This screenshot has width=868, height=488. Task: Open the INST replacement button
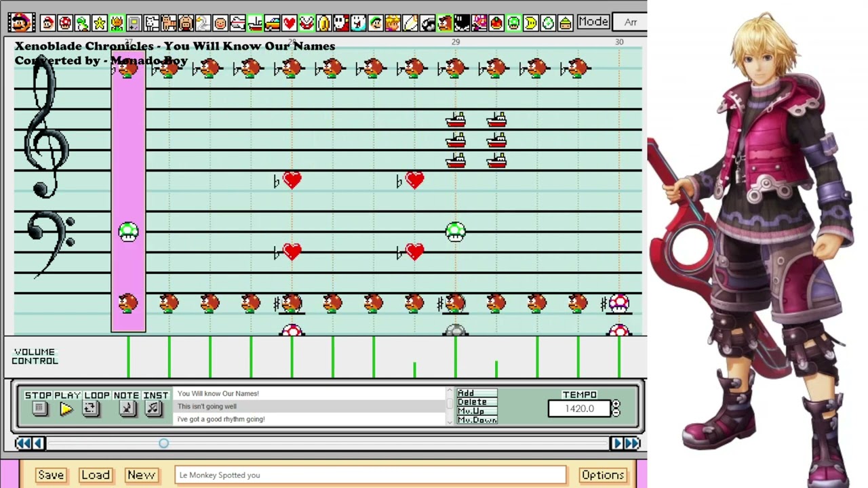(x=153, y=409)
